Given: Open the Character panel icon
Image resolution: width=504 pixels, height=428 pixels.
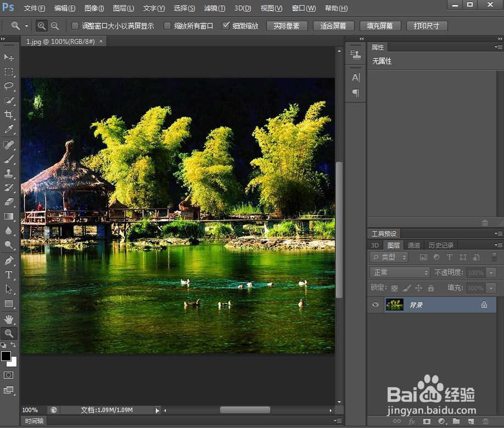Looking at the screenshot, I should (356, 77).
